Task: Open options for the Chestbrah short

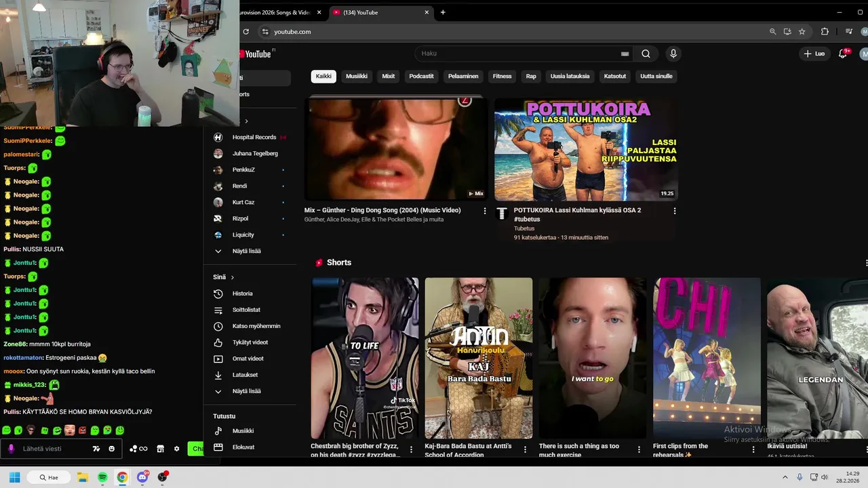Action: (x=411, y=449)
